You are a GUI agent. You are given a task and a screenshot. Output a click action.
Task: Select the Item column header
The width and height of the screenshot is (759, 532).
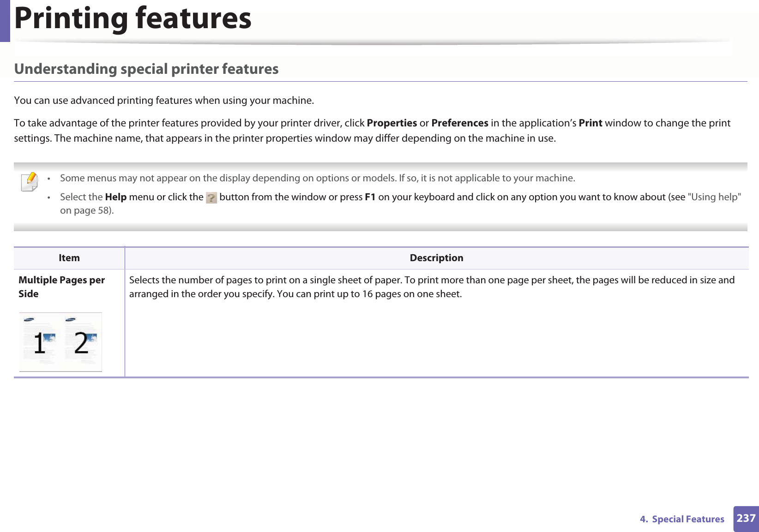coord(69,258)
